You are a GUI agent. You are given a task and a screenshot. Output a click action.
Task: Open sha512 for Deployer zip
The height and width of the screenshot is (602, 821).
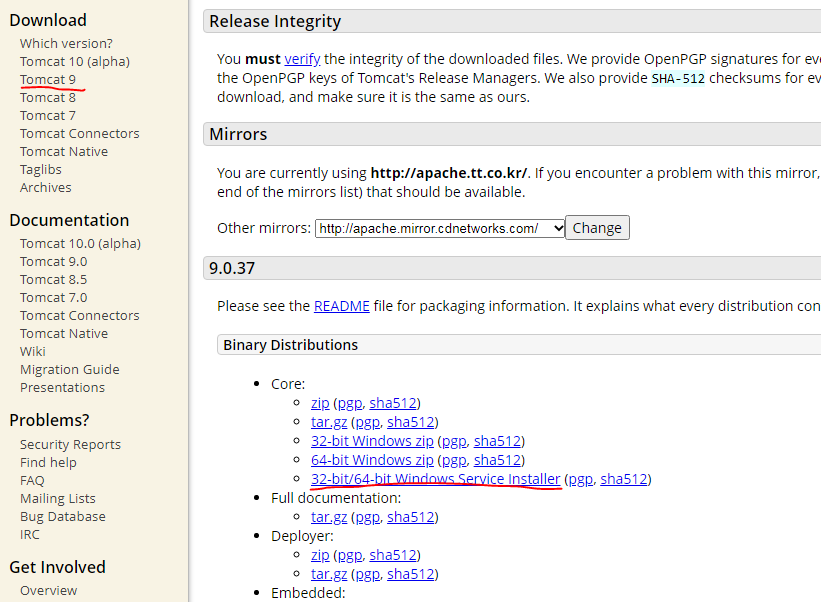[x=393, y=555]
